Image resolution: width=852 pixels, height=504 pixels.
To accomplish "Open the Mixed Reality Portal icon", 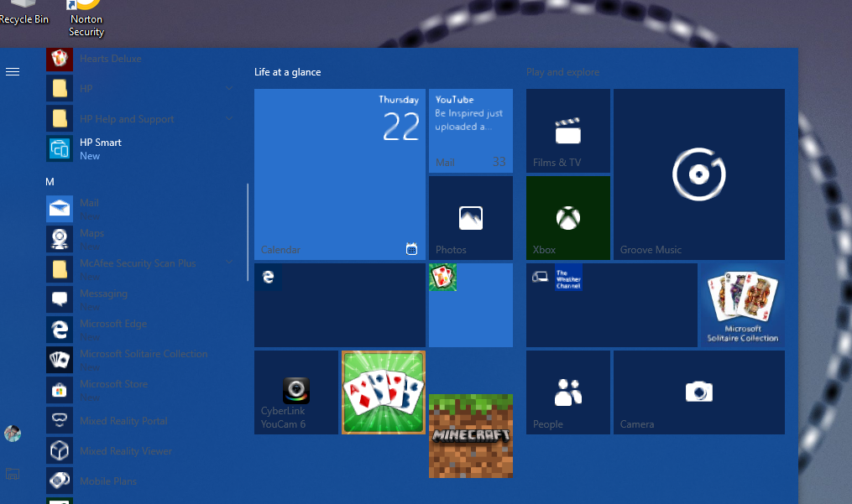I will (x=60, y=420).
